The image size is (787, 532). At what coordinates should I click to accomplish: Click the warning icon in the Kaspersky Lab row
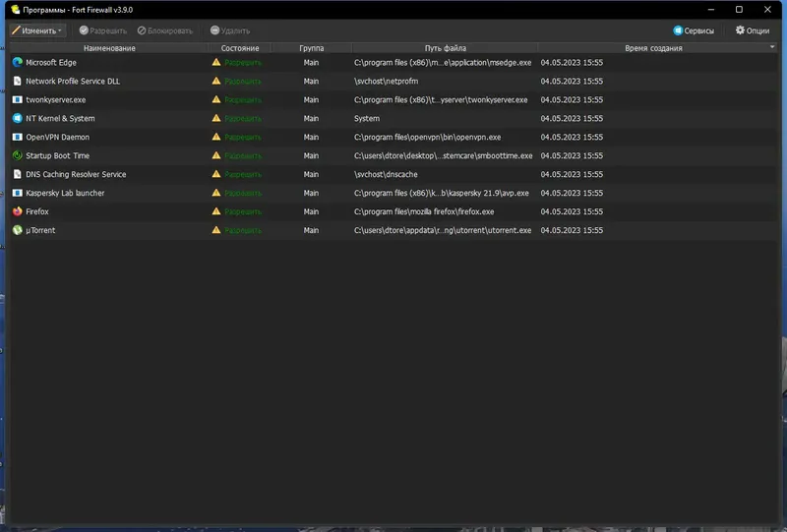coord(216,193)
